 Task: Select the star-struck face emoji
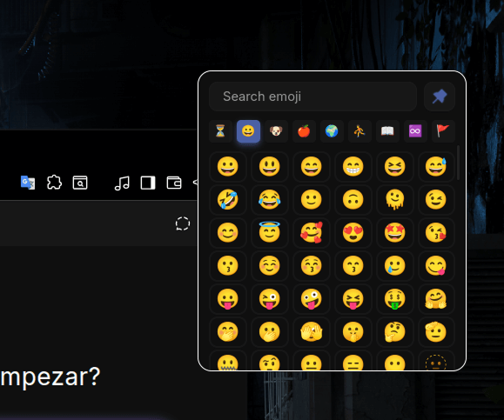[394, 232]
